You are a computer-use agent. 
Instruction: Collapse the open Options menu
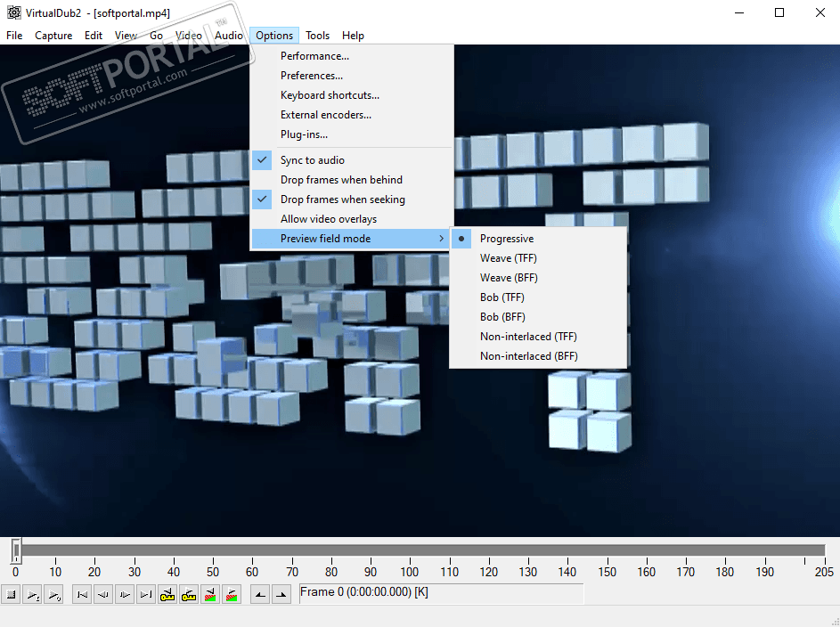[274, 36]
